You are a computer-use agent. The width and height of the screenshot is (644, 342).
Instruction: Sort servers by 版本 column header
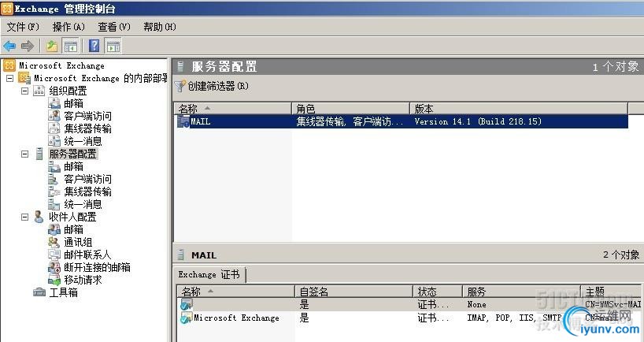point(519,109)
